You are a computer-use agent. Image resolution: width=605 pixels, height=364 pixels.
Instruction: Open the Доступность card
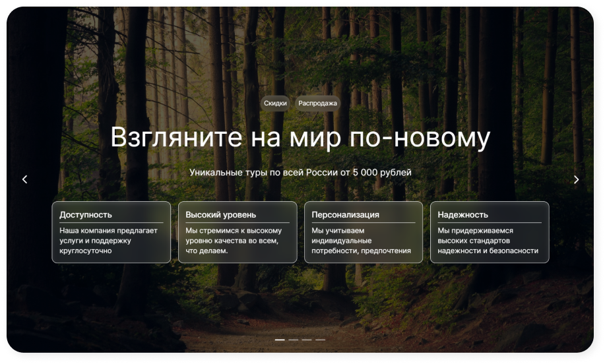[x=111, y=232]
